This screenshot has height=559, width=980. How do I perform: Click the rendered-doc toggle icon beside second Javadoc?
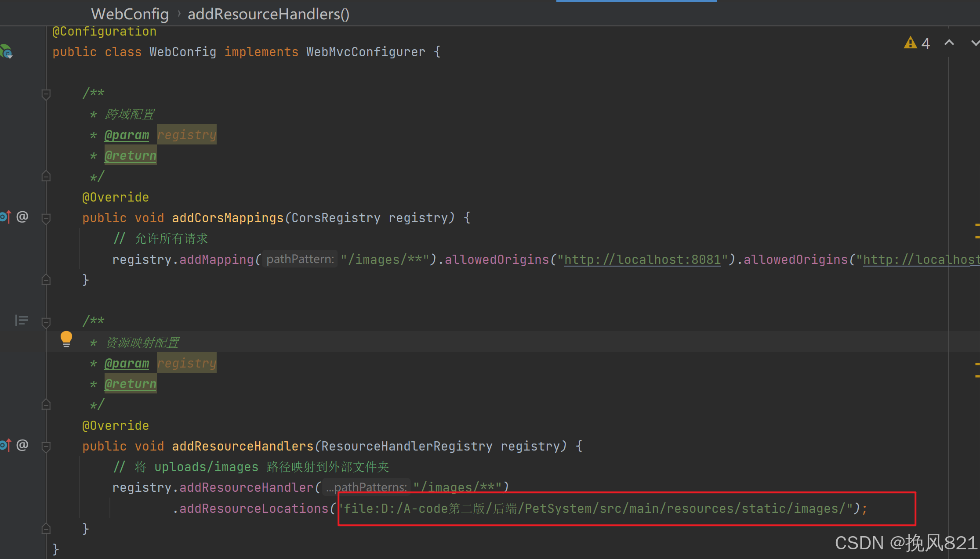pos(22,321)
